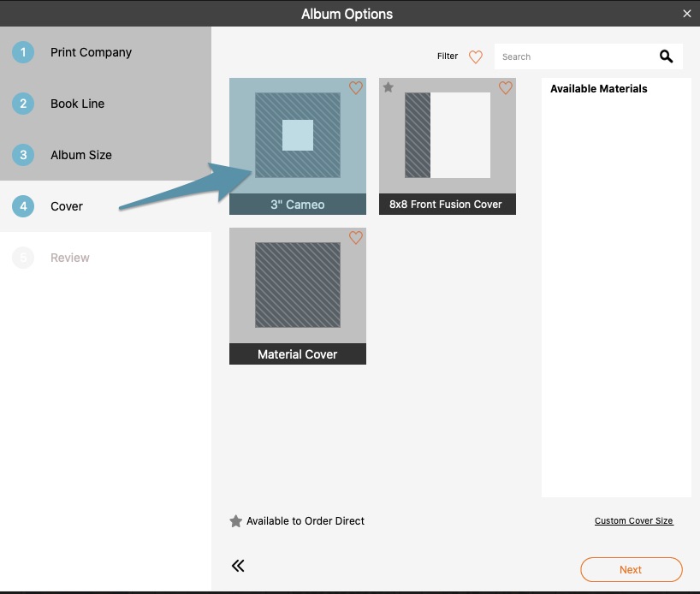Favorite the 3" Cameo cover
This screenshot has height=594, width=700.
[x=356, y=87]
